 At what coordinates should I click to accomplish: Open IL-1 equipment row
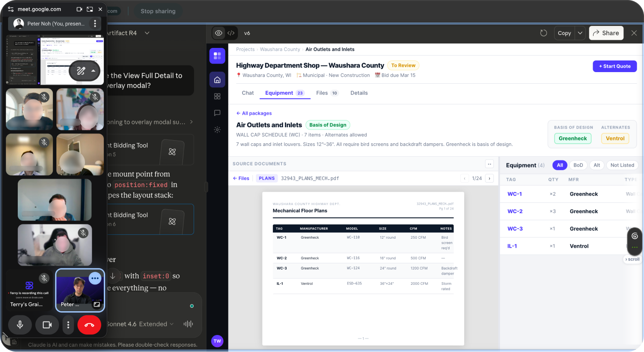571,246
